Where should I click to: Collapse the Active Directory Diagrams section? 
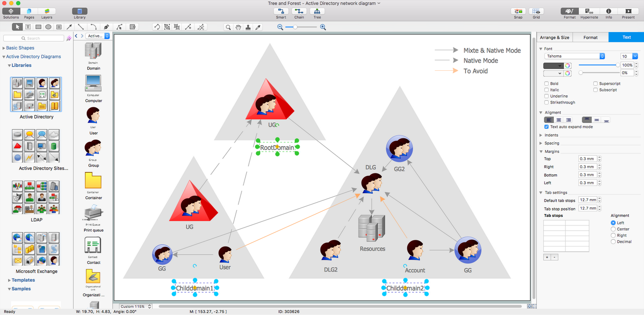(x=4, y=57)
